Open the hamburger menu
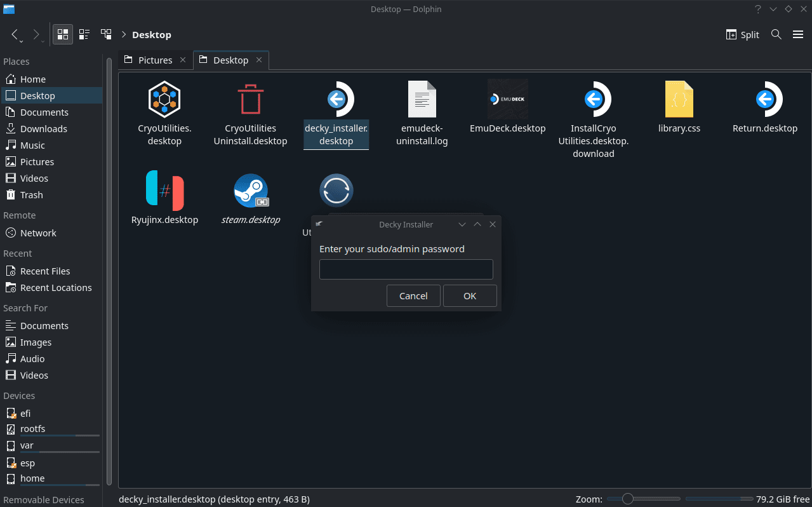The height and width of the screenshot is (507, 812). point(798,34)
